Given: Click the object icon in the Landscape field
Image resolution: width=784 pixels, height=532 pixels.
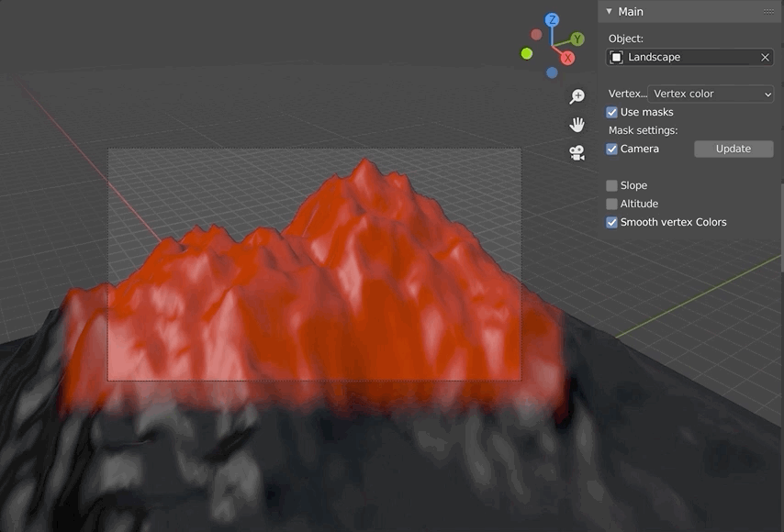Looking at the screenshot, I should tap(617, 57).
